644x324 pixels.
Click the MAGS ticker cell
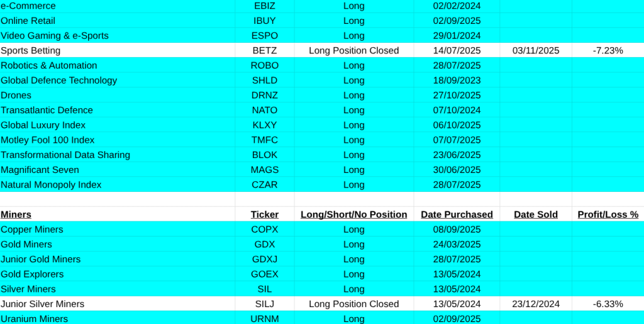click(264, 170)
